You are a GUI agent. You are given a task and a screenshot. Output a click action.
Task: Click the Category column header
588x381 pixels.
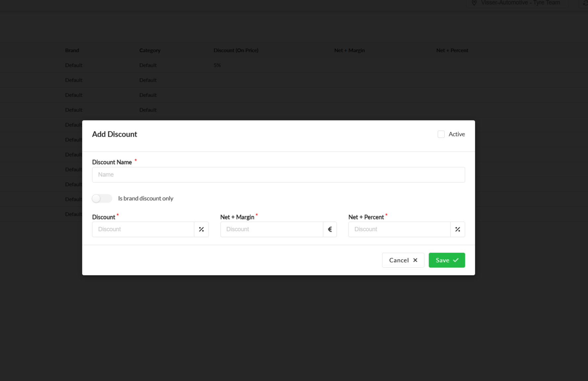pyautogui.click(x=150, y=50)
